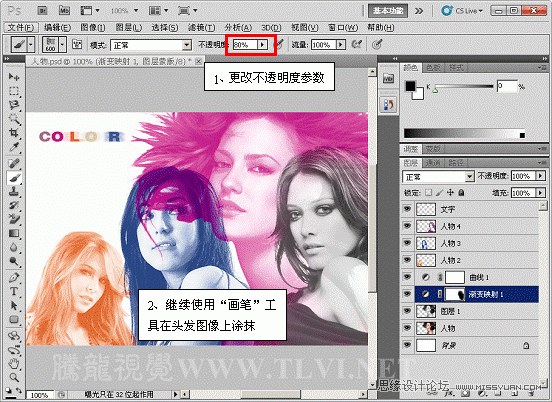Hide the 渐变映射 1 layer
Viewport: 552px width, 402px height.
(x=407, y=294)
